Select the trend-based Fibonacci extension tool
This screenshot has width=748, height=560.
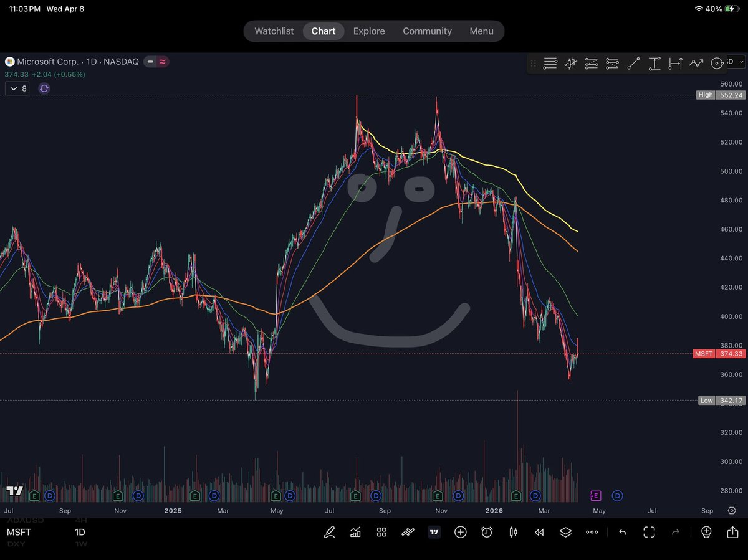[612, 63]
